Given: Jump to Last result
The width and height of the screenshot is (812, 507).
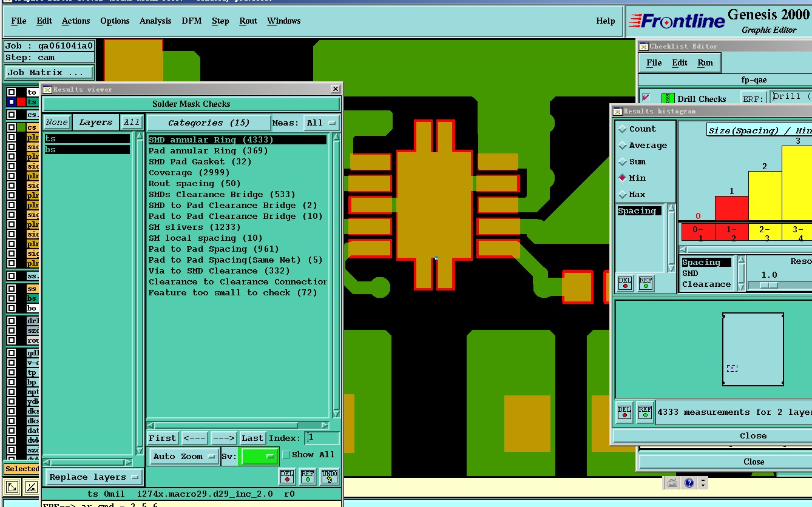Looking at the screenshot, I should click(x=252, y=438).
